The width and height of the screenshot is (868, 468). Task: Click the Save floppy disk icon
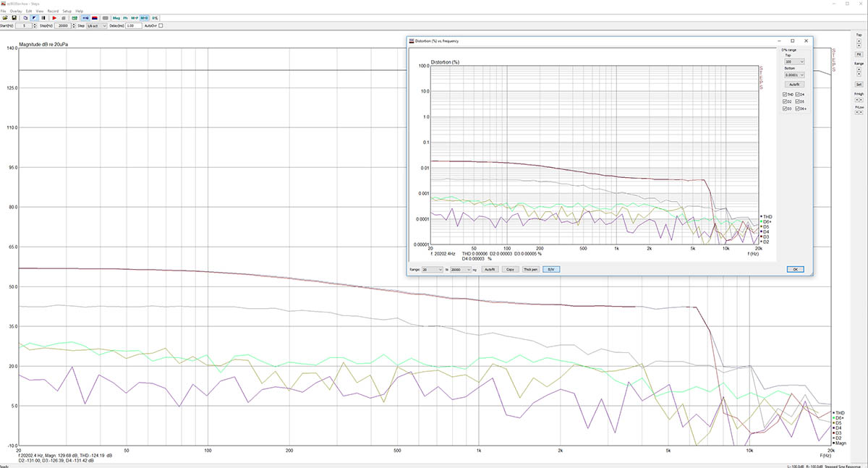(x=14, y=18)
